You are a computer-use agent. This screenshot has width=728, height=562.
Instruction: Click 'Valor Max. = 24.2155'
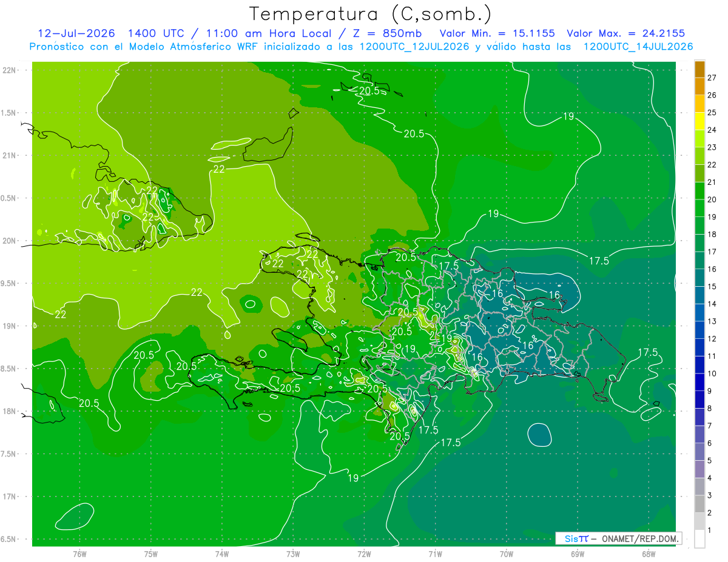pos(626,33)
